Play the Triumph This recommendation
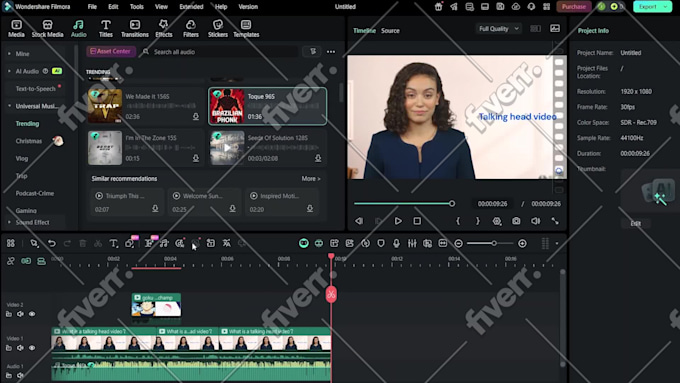 click(99, 196)
